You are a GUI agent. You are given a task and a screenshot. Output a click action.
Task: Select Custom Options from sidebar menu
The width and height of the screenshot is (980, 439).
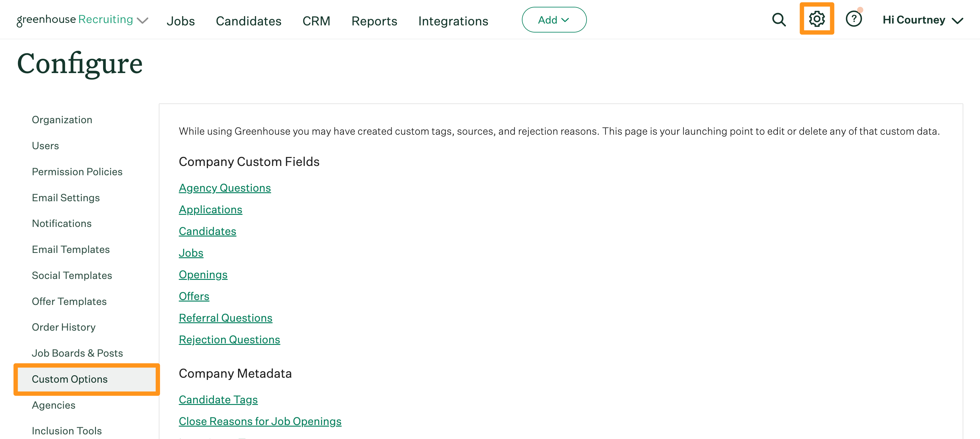click(70, 378)
